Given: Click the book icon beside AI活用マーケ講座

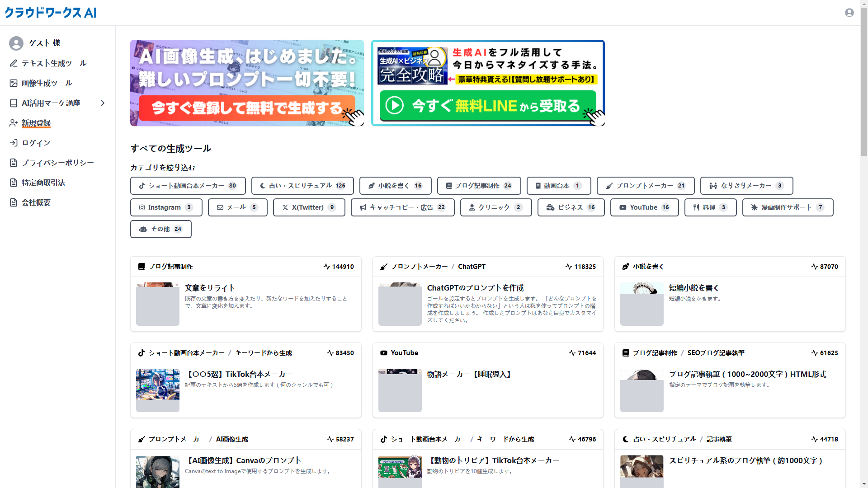Looking at the screenshot, I should (x=14, y=103).
